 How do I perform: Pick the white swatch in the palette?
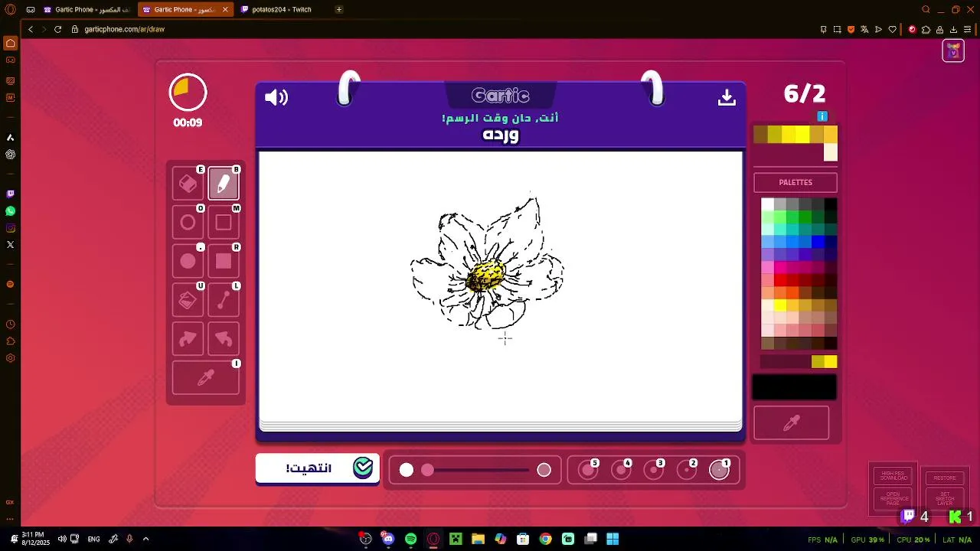(767, 204)
